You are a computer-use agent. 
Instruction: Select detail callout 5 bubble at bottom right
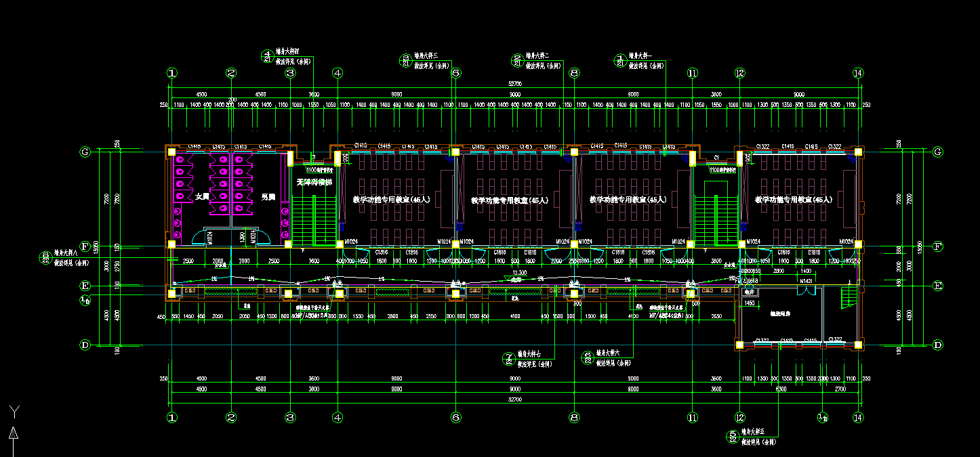pyautogui.click(x=733, y=436)
